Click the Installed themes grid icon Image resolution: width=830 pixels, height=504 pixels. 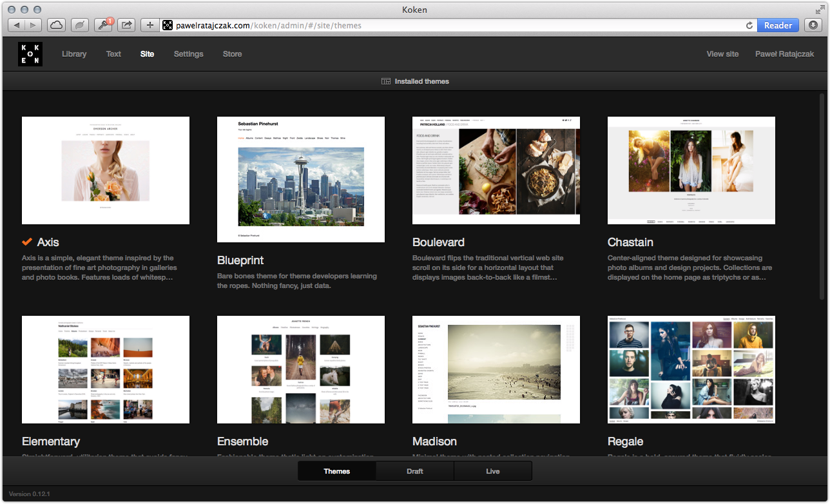386,81
